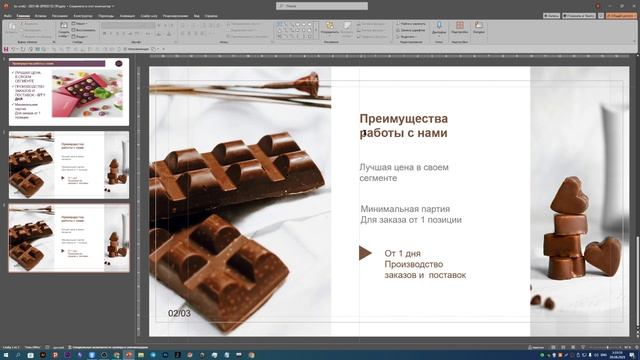Select the brown triangle arrow shape on slide

pyautogui.click(x=365, y=253)
